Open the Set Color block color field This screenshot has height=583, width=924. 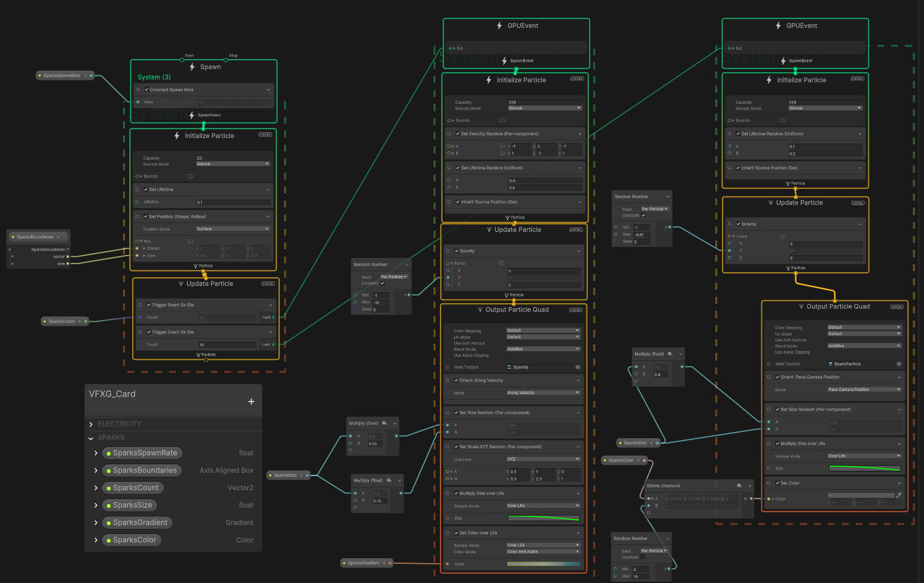[861, 495]
